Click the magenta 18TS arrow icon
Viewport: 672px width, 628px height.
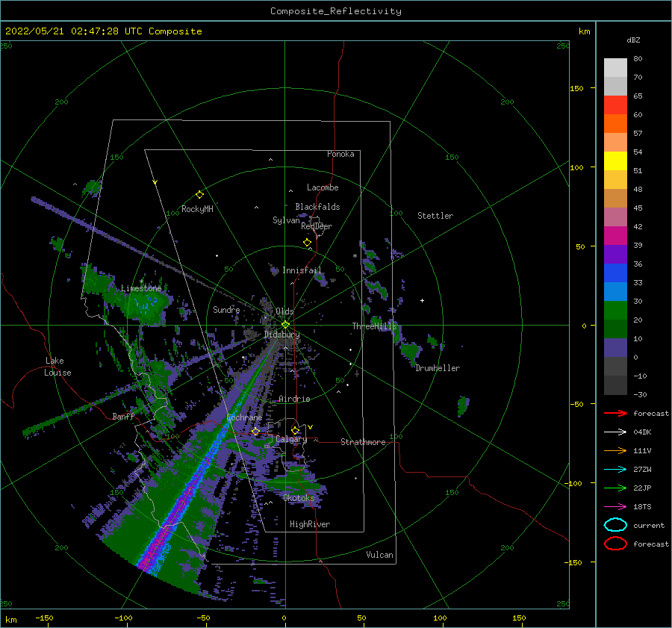point(615,507)
